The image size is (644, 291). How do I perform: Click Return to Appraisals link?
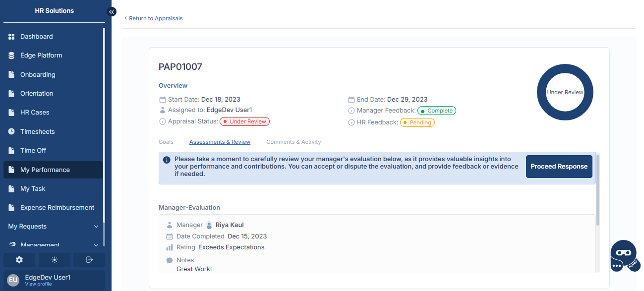pyautogui.click(x=153, y=18)
